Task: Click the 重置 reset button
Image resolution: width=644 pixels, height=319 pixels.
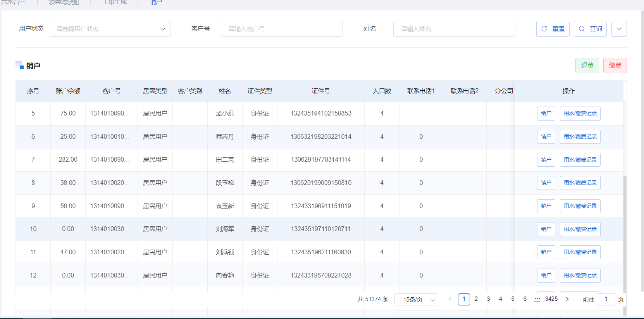Action: 553,29
